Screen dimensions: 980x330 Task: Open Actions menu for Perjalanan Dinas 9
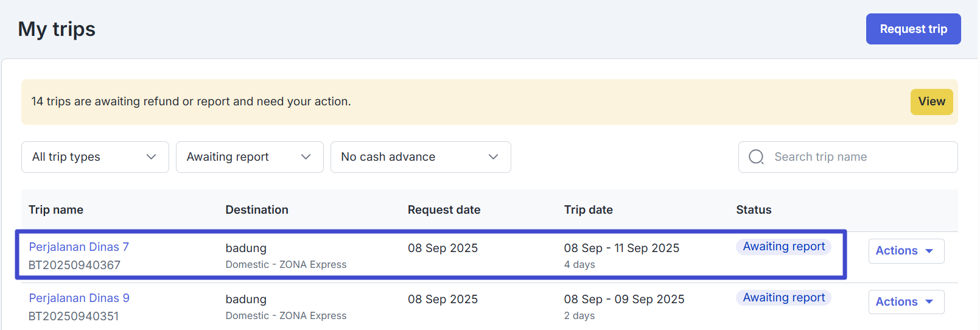coord(906,302)
